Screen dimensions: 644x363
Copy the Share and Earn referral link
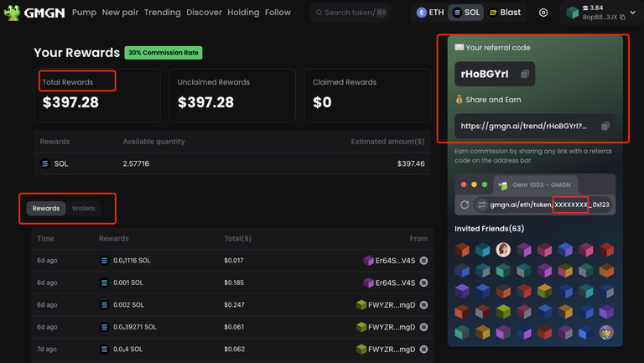(x=605, y=126)
